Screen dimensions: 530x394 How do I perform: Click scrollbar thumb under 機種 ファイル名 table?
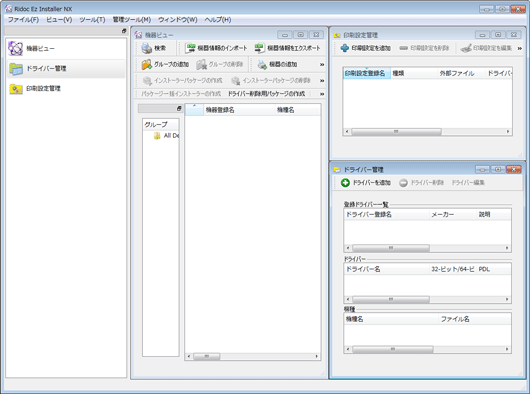click(x=392, y=349)
